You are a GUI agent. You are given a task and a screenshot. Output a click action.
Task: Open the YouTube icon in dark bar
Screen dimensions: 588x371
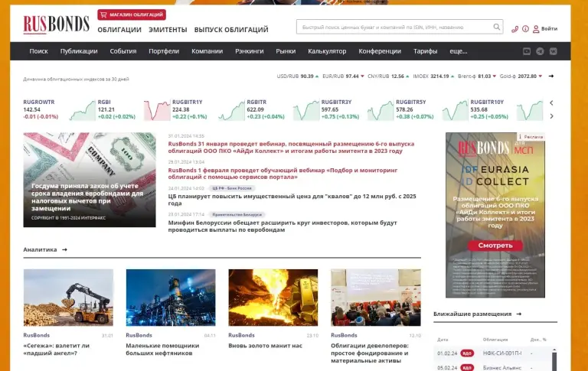527,51
